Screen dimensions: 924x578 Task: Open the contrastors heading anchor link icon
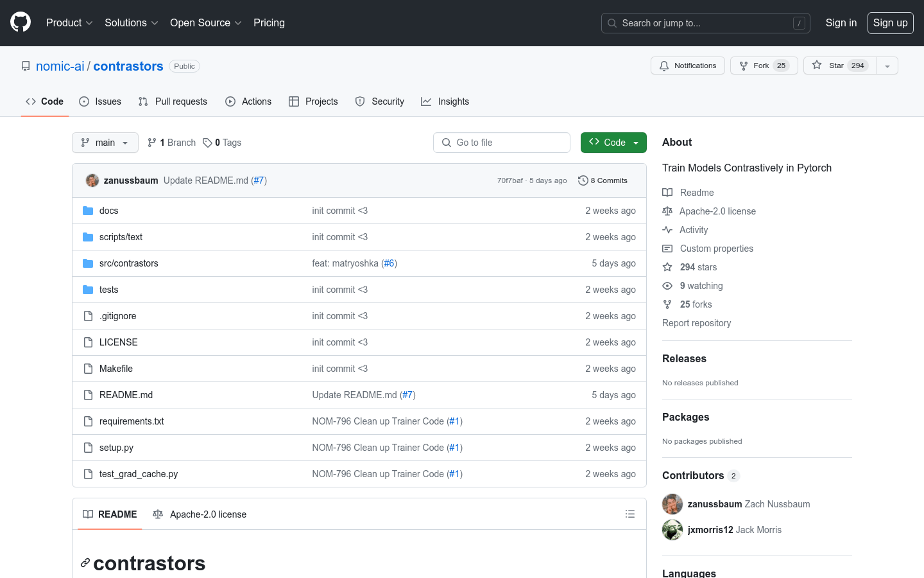pos(85,563)
